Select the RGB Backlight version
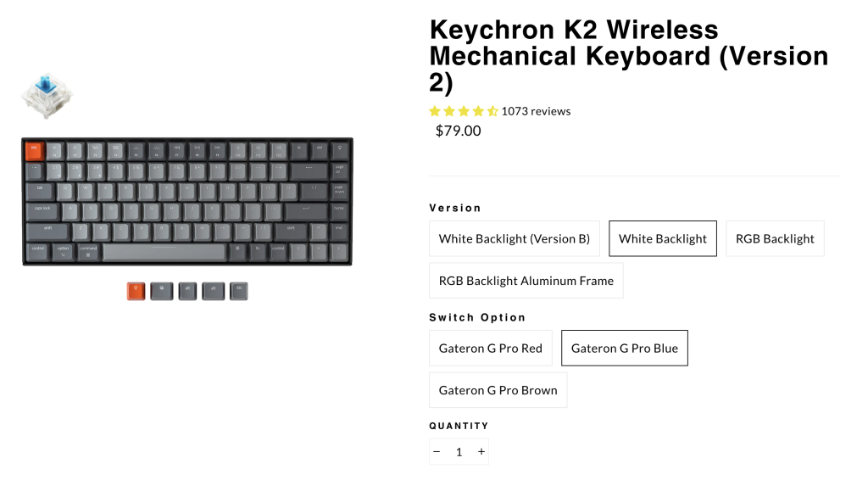 (x=775, y=239)
